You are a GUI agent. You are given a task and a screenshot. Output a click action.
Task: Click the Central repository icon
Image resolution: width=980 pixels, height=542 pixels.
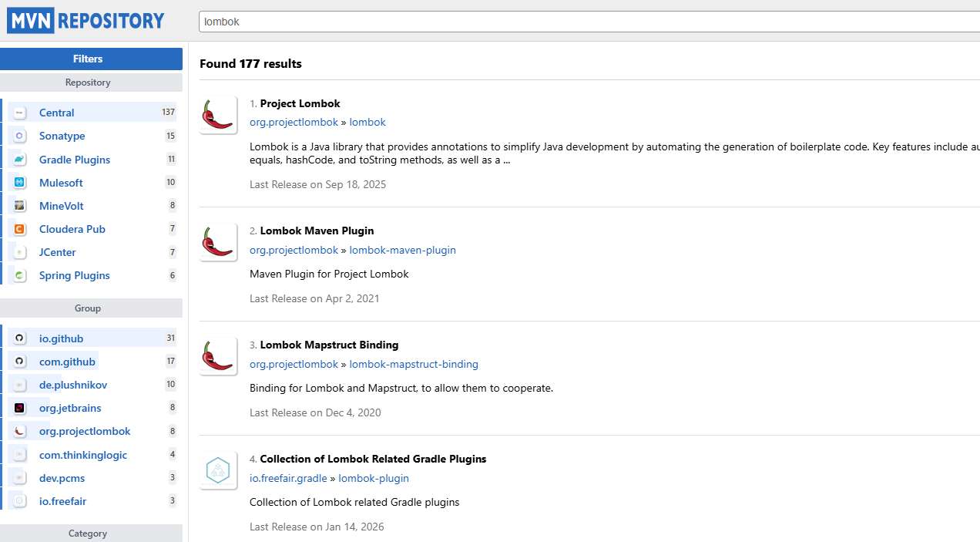[20, 113]
